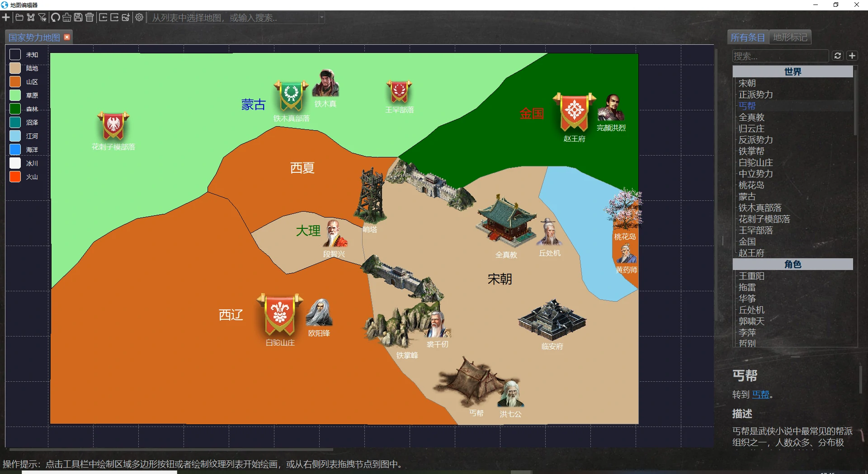Open the map selection dropdown arrow

[321, 18]
